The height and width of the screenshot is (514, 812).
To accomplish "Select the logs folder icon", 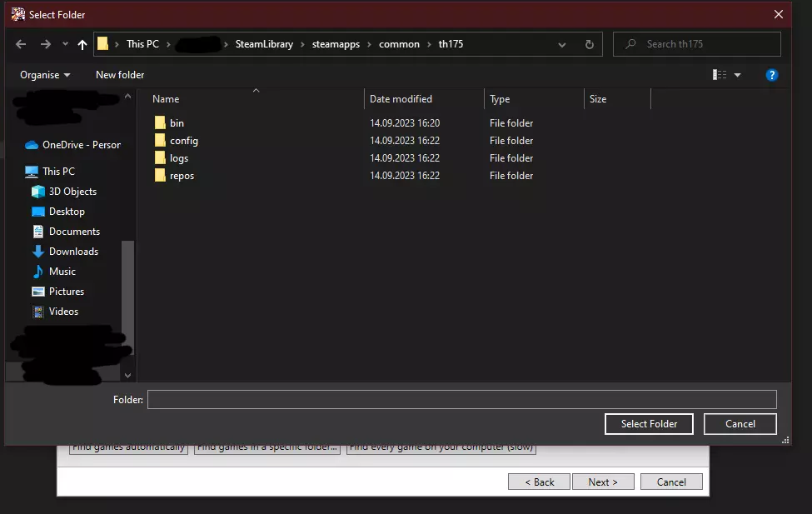I will pos(160,158).
